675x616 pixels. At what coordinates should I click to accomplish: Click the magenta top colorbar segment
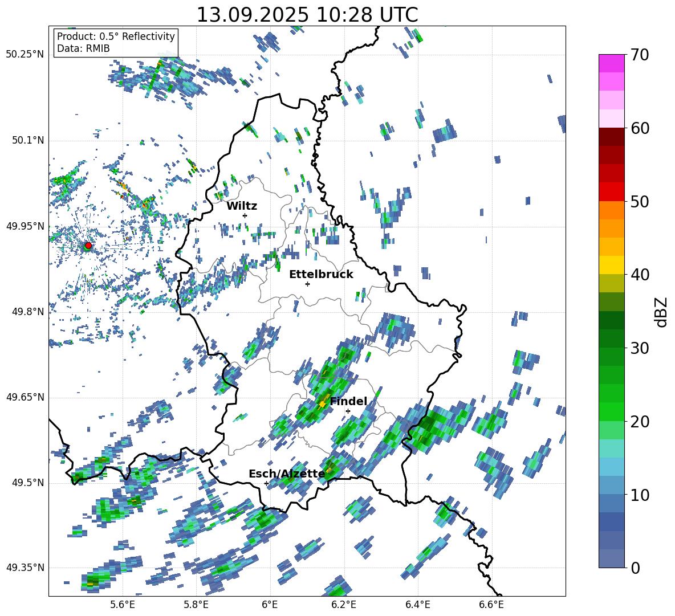(611, 64)
